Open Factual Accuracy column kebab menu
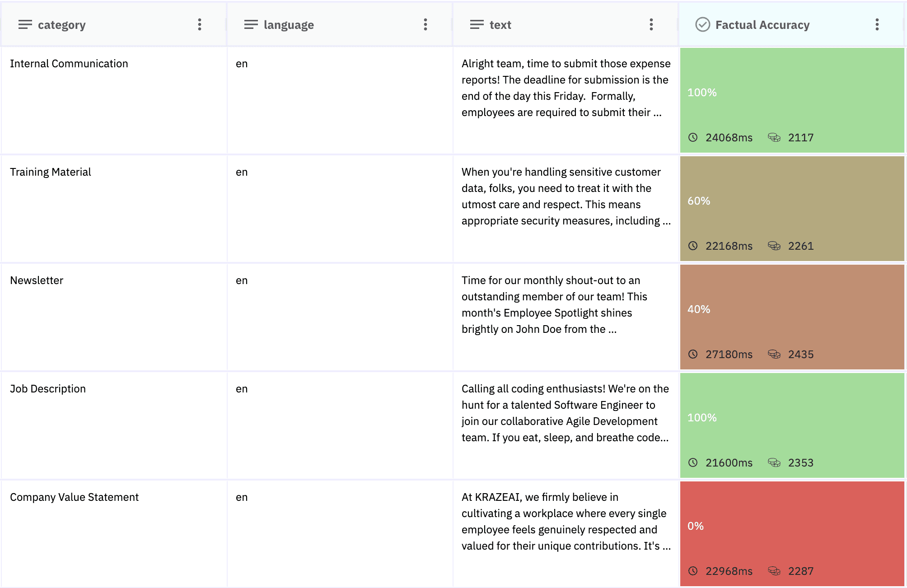The width and height of the screenshot is (907, 588). pos(877,24)
